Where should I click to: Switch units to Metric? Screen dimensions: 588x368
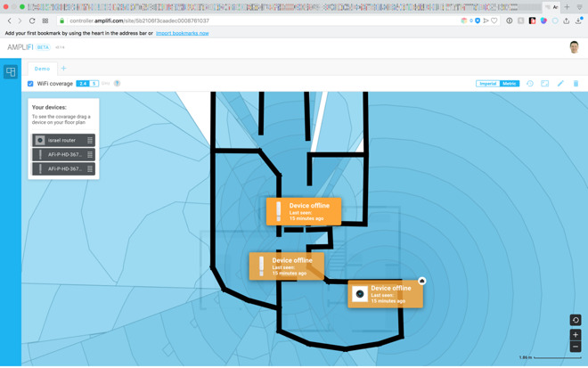510,84
